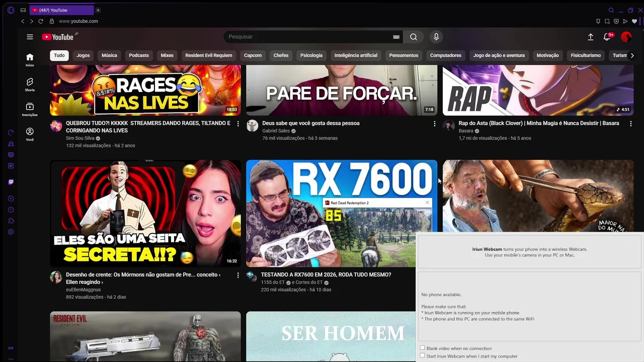
Task: Open options menu for the Rages video
Action: pos(238,124)
